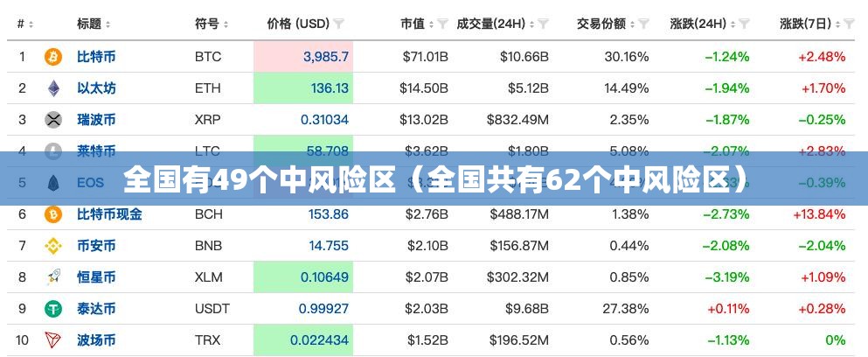Click the XRP coin icon
The width and height of the screenshot is (868, 357).
tap(53, 120)
